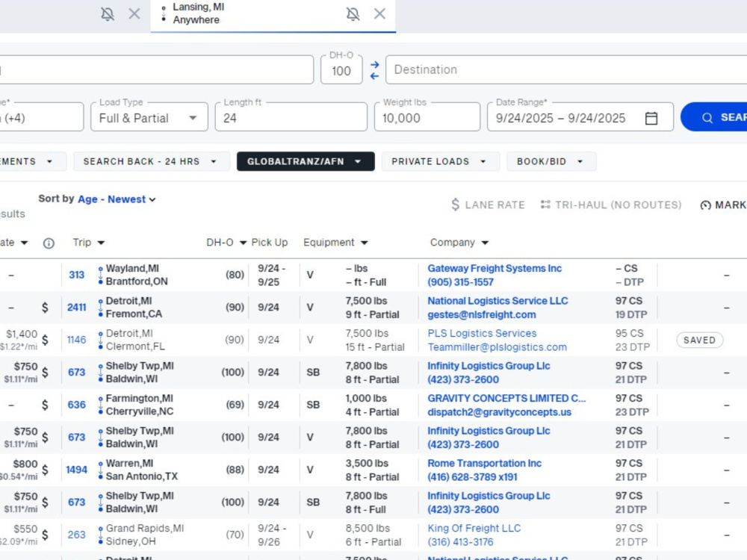Open trip distance 313 link
This screenshot has width=747, height=560.
77,275
